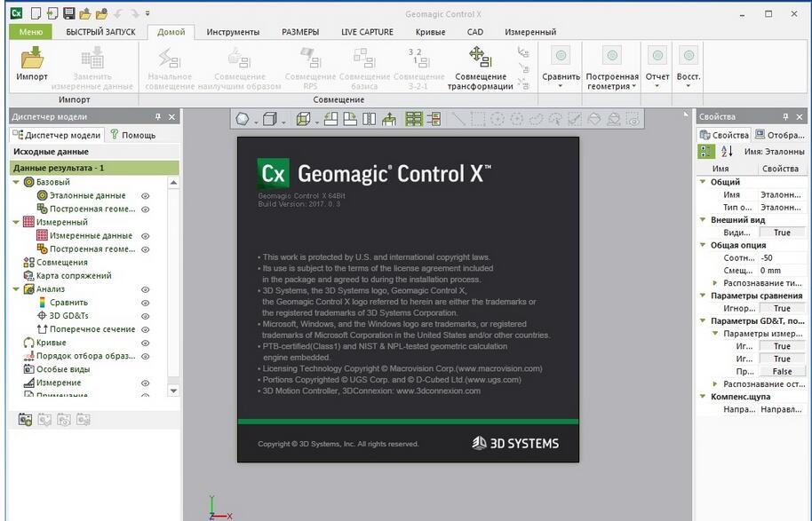
Task: Click the Отчет ribbon icon
Action: coord(657,55)
